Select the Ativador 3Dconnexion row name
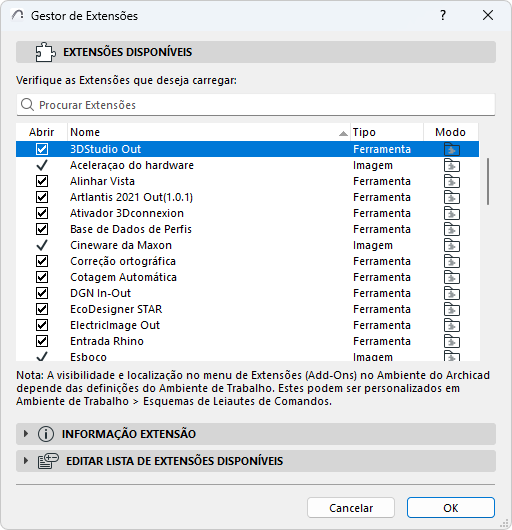The image size is (512, 530). click(x=127, y=213)
